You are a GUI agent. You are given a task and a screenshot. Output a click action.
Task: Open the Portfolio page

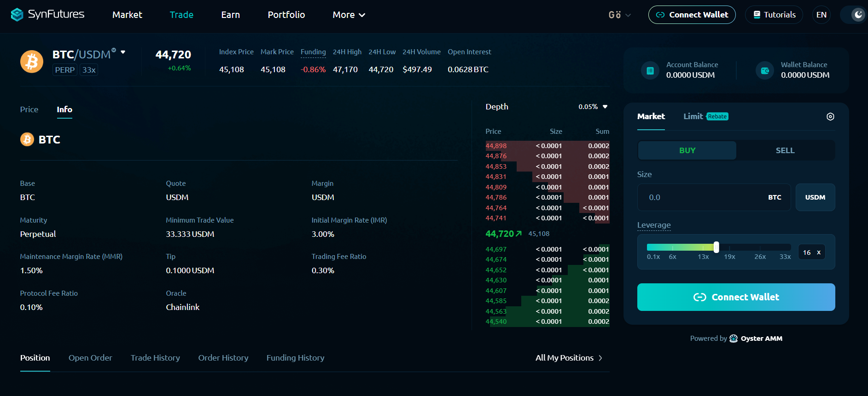pos(286,15)
